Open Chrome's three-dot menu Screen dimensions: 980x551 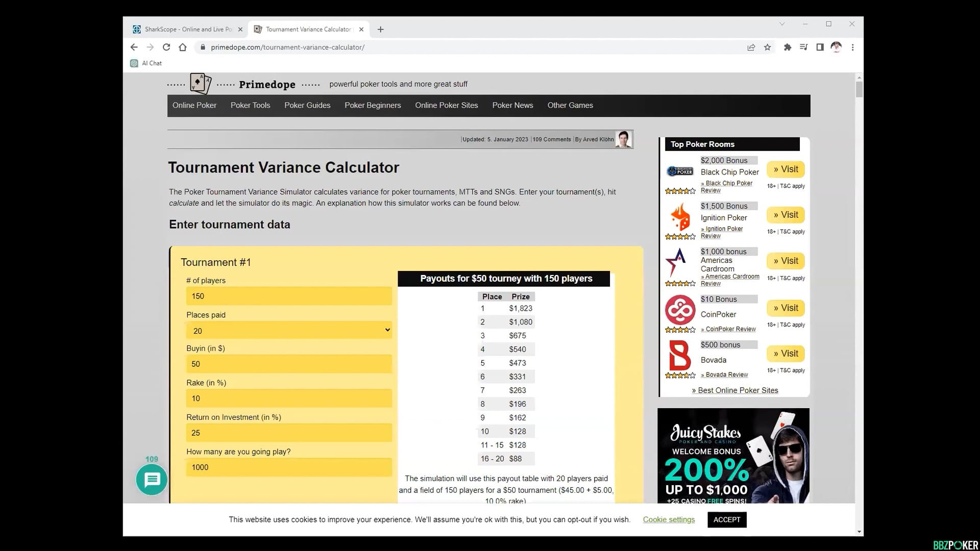coord(852,47)
